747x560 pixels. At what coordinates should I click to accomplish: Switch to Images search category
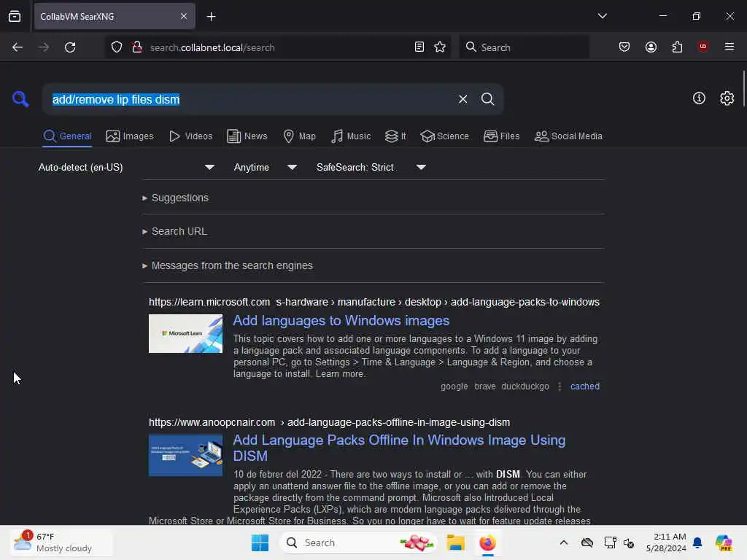click(130, 136)
